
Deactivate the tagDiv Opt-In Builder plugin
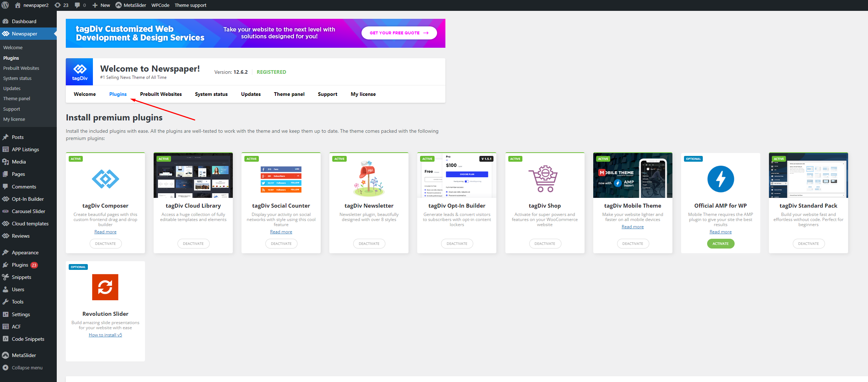click(457, 243)
